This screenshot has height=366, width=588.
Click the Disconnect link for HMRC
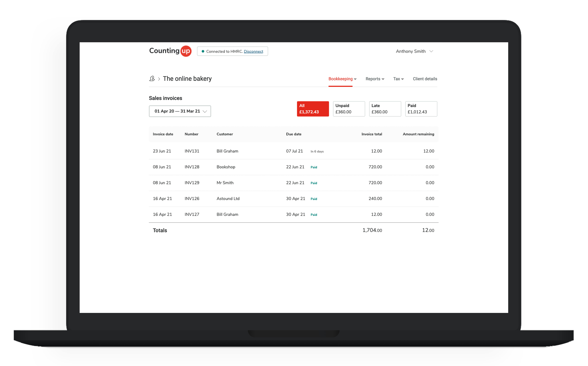pyautogui.click(x=253, y=51)
